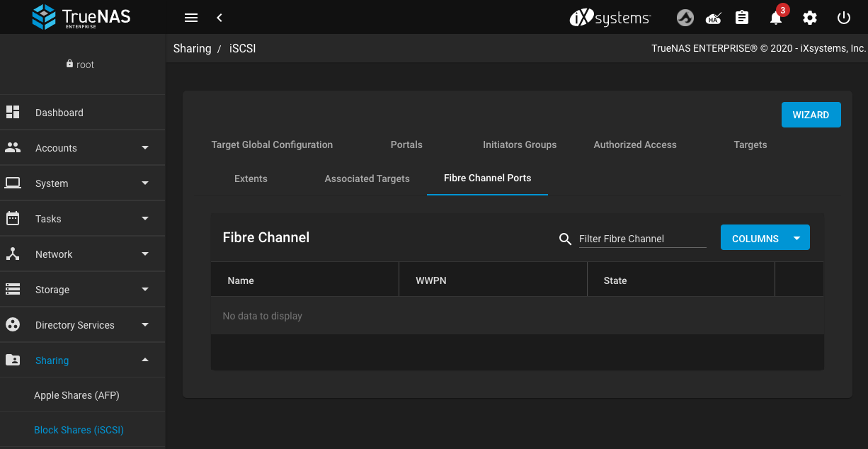Image resolution: width=868 pixels, height=449 pixels.
Task: Open the task manager clipboard icon
Action: point(742,18)
